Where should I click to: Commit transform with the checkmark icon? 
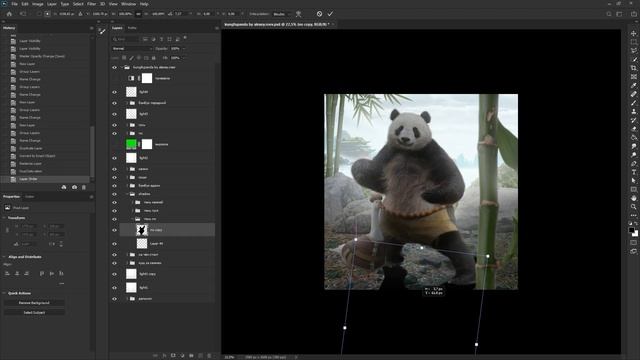tap(330, 14)
